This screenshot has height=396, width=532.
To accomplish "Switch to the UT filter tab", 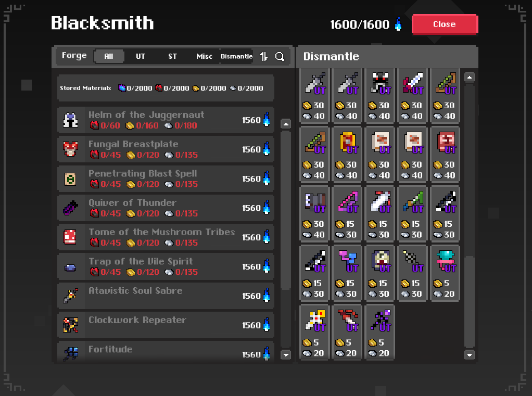I will pyautogui.click(x=141, y=56).
